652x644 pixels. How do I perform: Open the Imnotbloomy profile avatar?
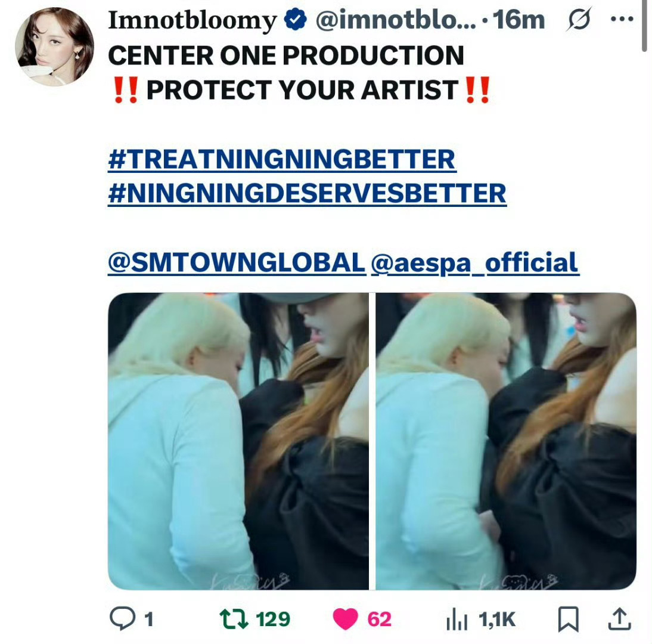54,47
